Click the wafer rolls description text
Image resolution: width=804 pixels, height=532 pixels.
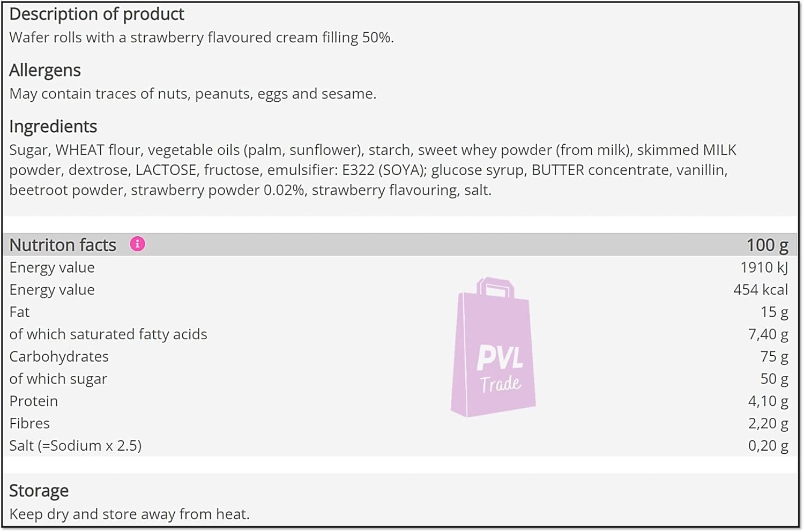[202, 38]
